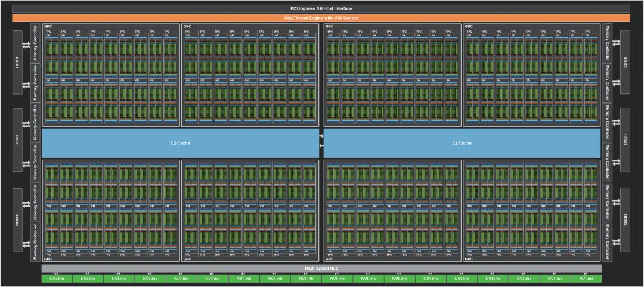Viewport: 644px width, 287px height.
Task: Click the right L2 Cache block
Action: (462, 143)
